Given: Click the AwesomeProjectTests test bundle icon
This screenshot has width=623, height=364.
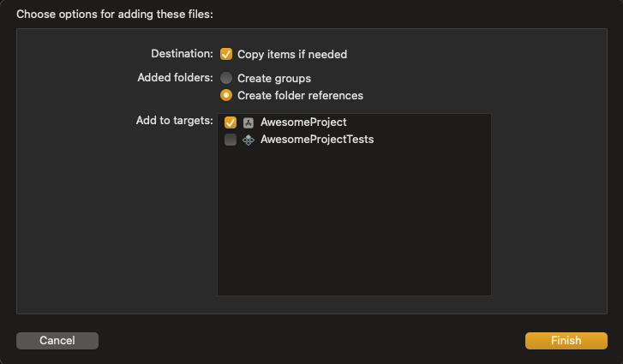Looking at the screenshot, I should coord(249,140).
